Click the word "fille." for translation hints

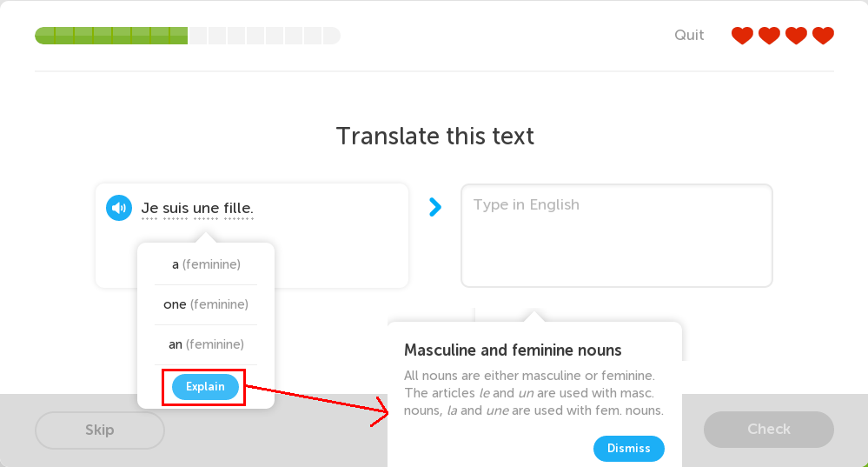click(x=239, y=209)
